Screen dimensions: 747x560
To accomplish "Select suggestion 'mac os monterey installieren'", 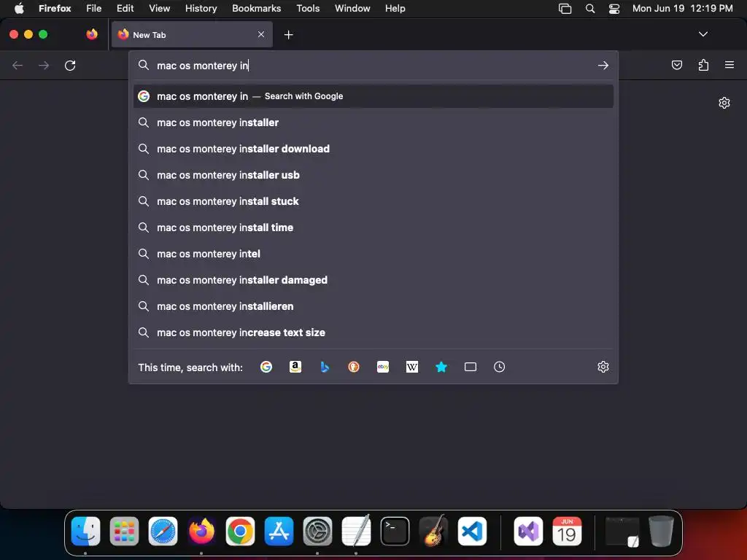I will pos(373,306).
